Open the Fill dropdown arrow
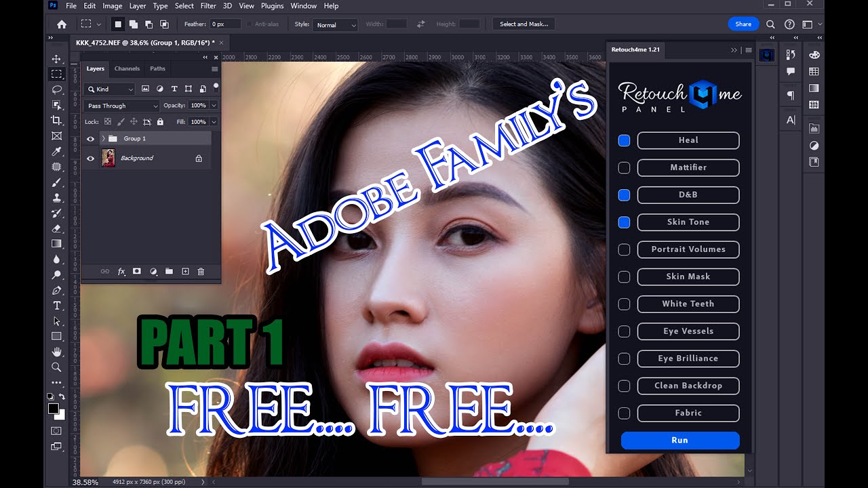 [x=214, y=122]
